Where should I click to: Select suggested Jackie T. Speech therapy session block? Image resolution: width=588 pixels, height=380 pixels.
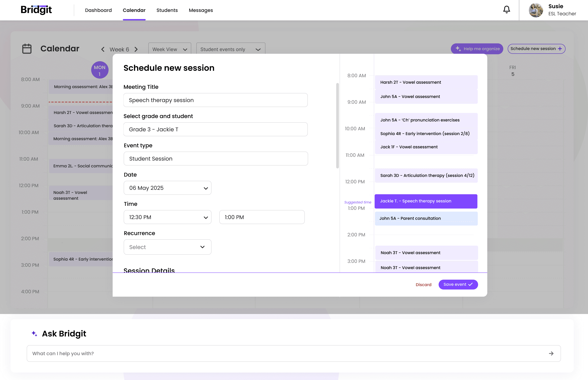426,201
